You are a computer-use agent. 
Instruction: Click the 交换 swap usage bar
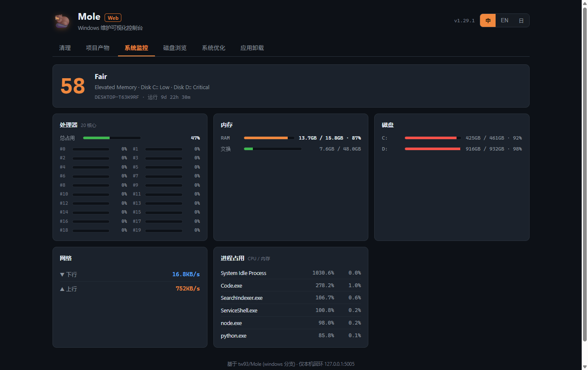273,149
